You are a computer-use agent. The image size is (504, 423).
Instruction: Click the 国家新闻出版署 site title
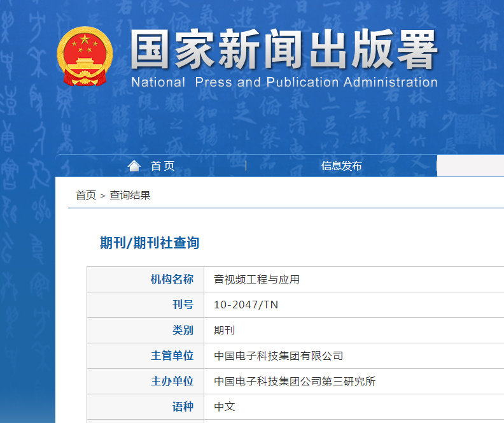pyautogui.click(x=284, y=50)
